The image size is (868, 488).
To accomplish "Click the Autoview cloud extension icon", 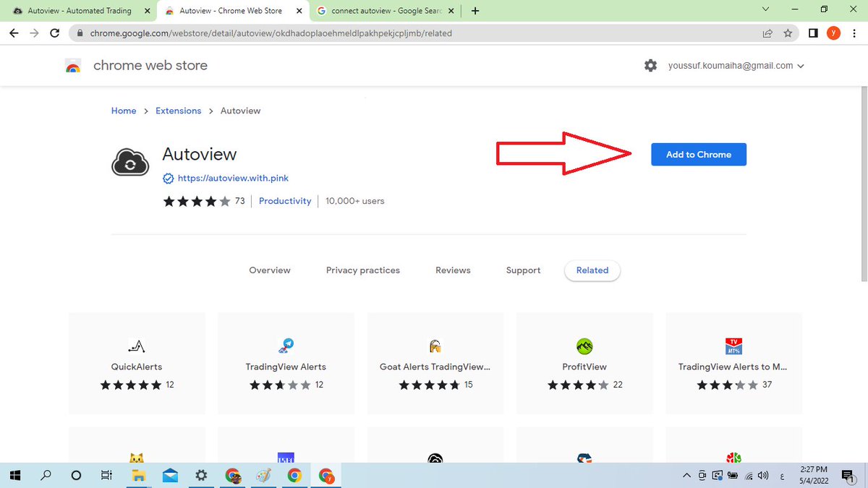I will click(x=130, y=163).
